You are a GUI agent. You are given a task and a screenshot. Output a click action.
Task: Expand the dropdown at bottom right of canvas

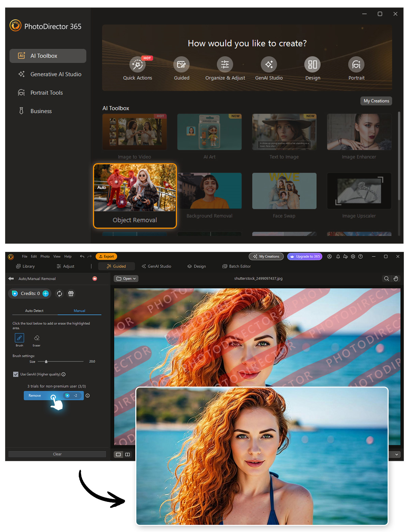point(396,454)
